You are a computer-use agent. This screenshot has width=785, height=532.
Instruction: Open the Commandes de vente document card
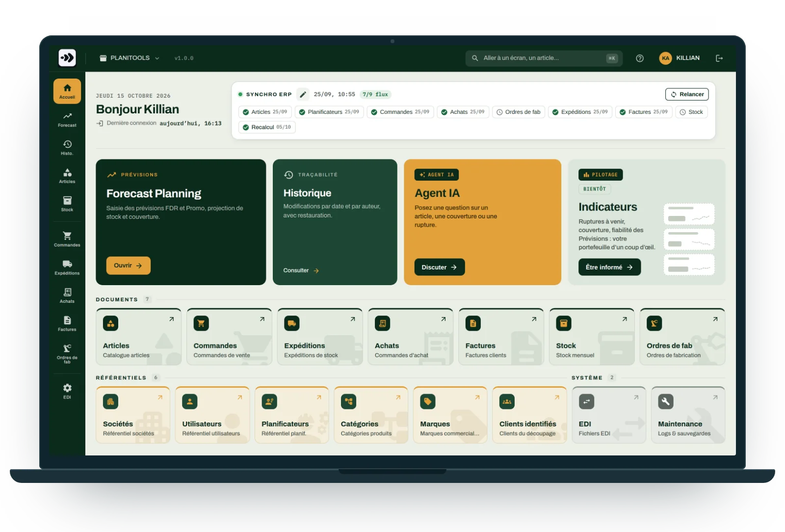coord(229,337)
